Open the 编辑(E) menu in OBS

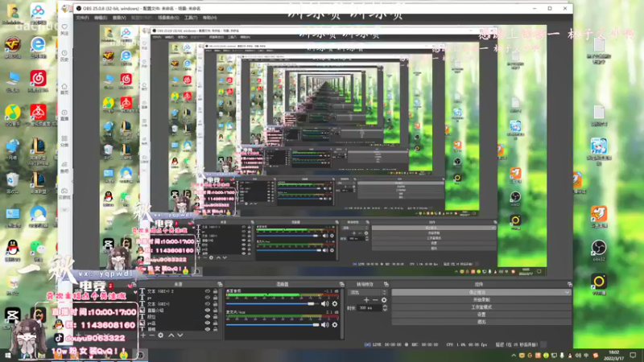[101, 18]
